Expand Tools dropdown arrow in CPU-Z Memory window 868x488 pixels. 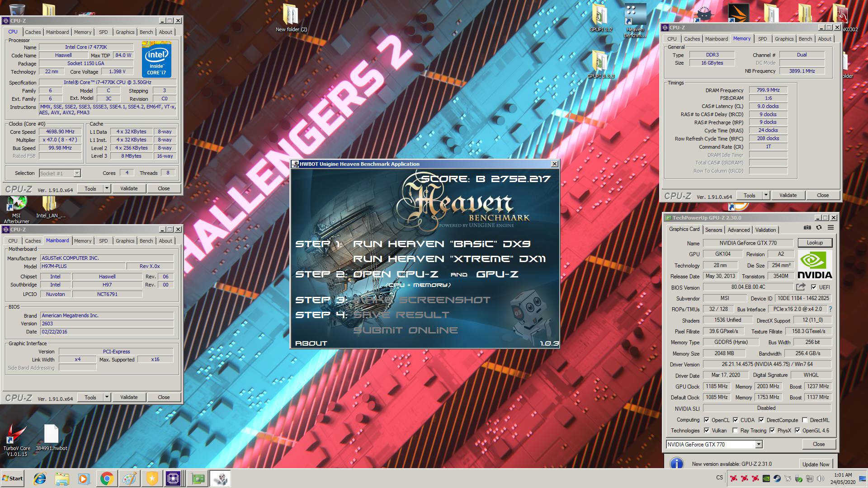[766, 195]
